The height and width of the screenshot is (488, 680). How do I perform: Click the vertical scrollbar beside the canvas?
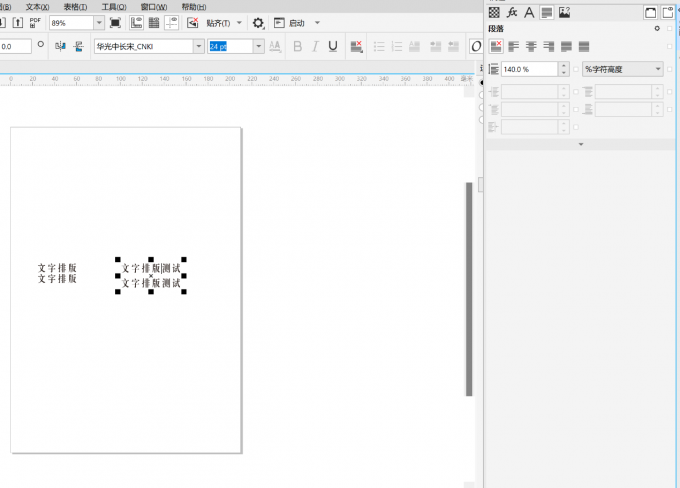(468, 289)
